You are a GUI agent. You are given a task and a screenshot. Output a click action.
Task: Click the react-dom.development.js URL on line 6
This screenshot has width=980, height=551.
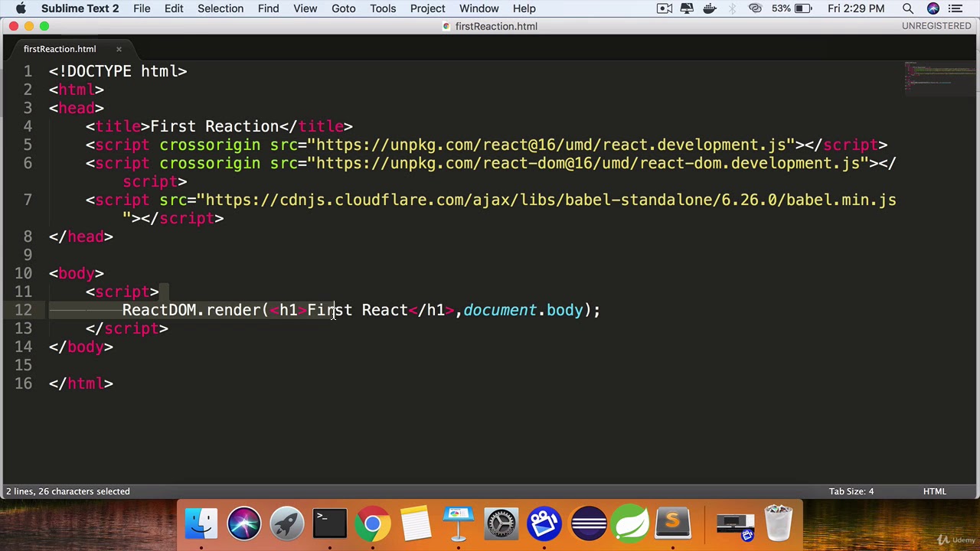tap(588, 163)
